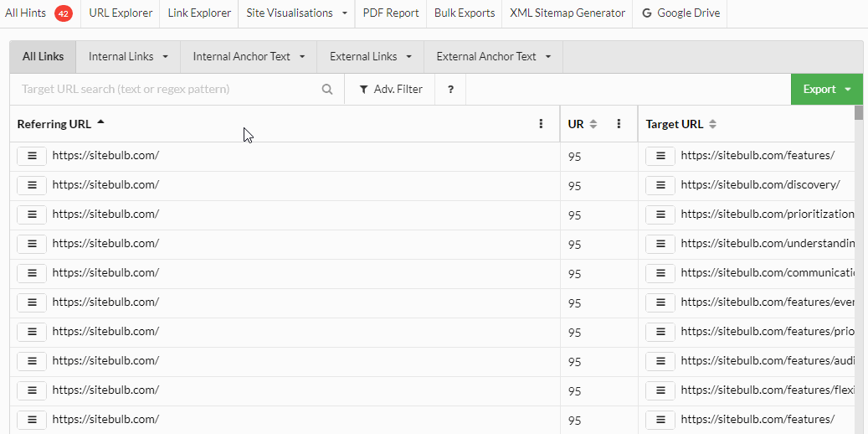868x434 pixels.
Task: Click the magnifying glass search icon
Action: coord(327,90)
